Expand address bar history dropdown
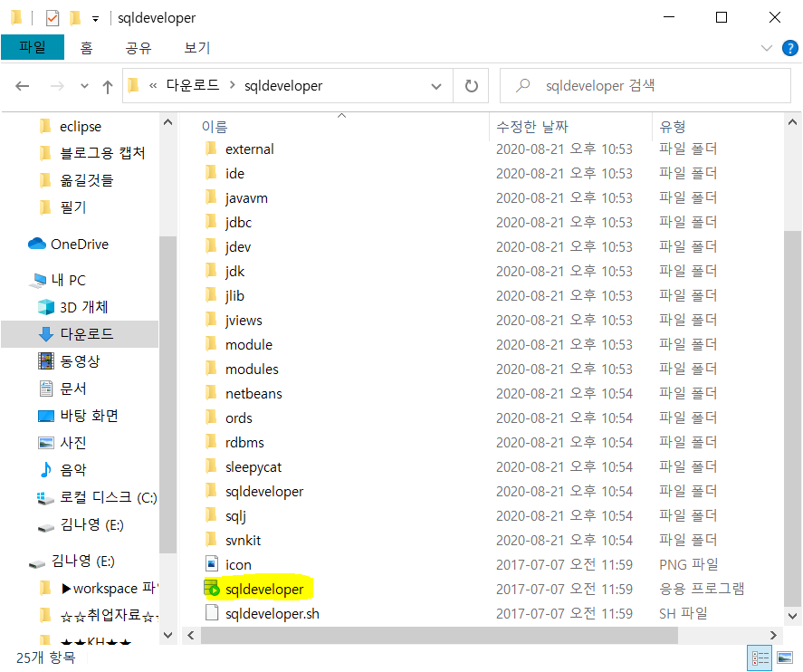Screen dimensions: 803x672 click(x=436, y=86)
